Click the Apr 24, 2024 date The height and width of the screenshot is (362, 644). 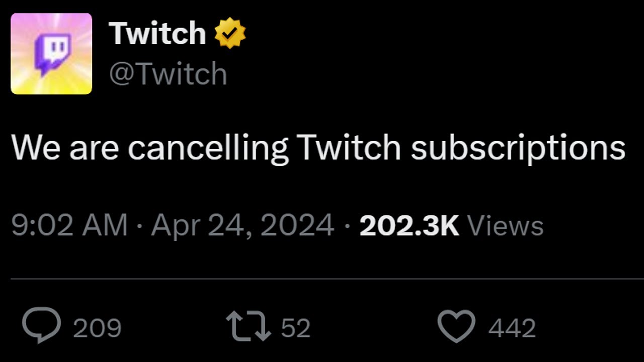pos(243,226)
